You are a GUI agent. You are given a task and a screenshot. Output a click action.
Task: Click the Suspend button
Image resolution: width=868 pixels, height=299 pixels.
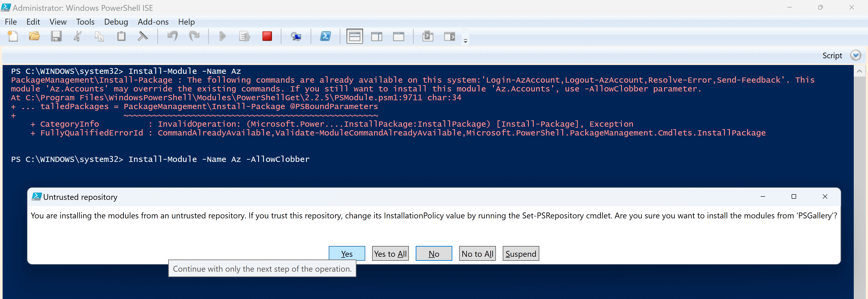[x=521, y=254]
